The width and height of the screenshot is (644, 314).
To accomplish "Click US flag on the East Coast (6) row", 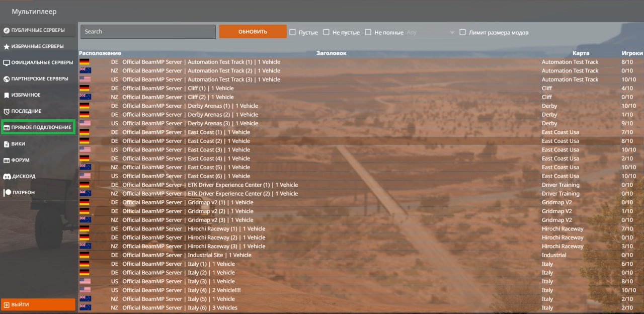I will pos(85,176).
